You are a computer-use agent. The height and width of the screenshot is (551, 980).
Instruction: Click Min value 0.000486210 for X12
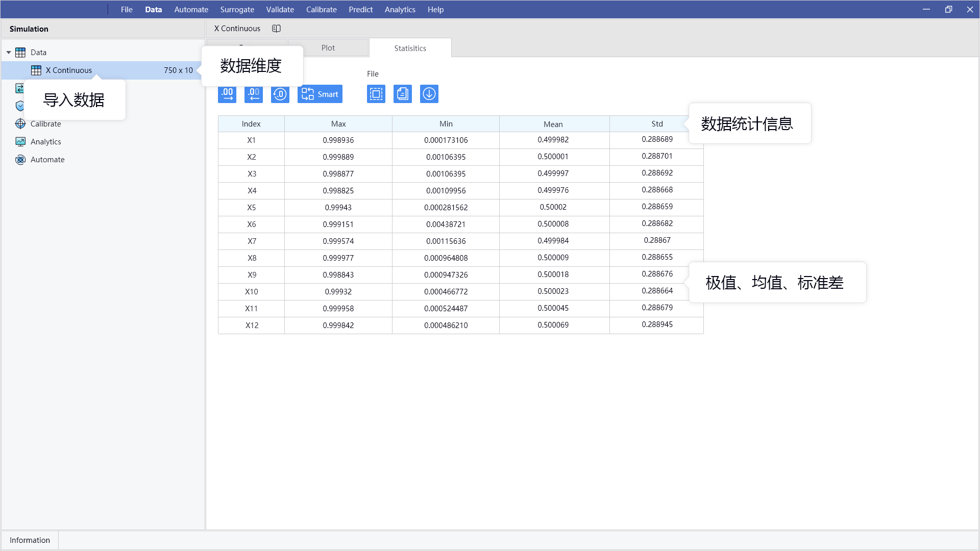point(446,325)
